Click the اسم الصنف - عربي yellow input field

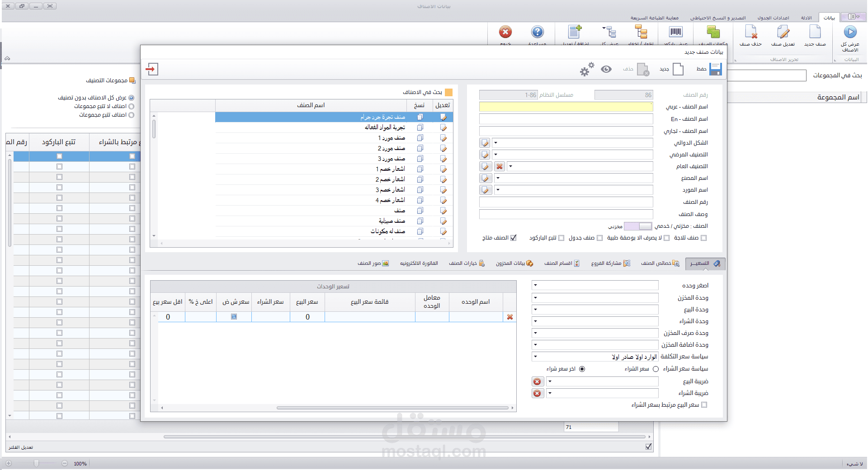(x=566, y=107)
